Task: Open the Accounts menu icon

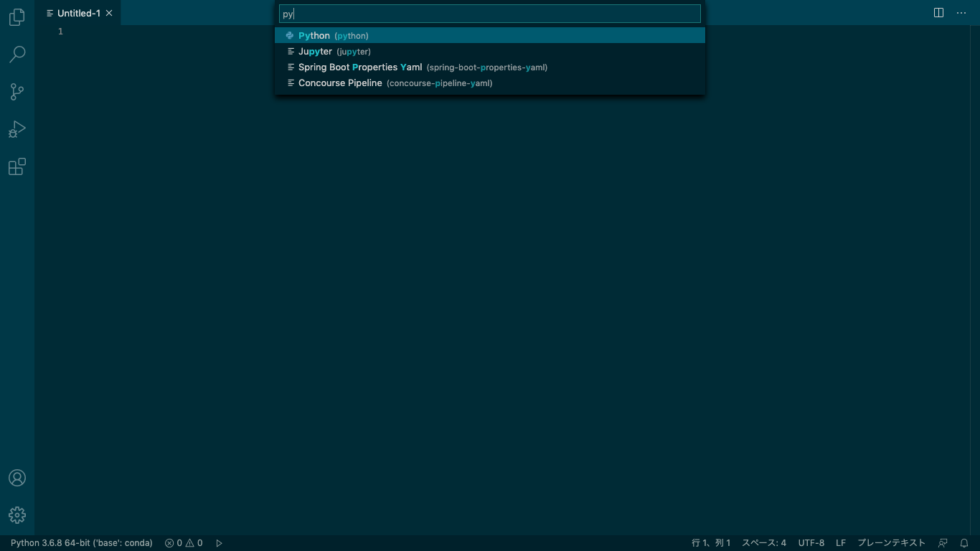Action: coord(17,478)
